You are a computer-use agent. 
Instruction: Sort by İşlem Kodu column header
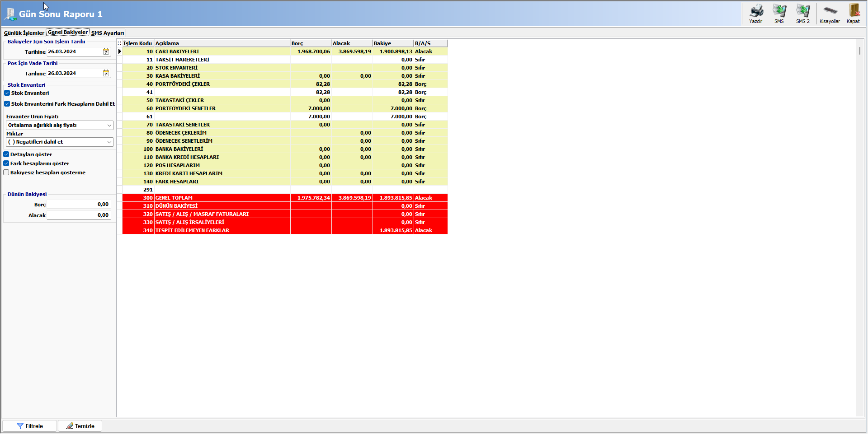click(138, 43)
